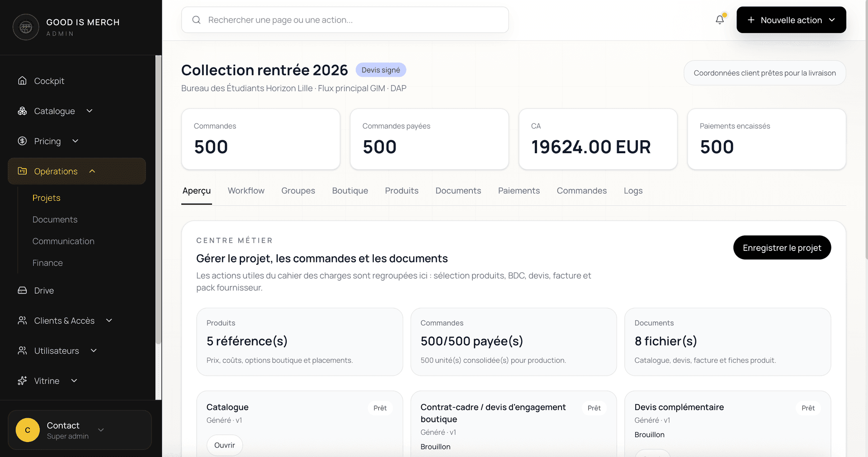Click the Drive disk icon
Viewport: 868px width, 457px height.
[22, 290]
